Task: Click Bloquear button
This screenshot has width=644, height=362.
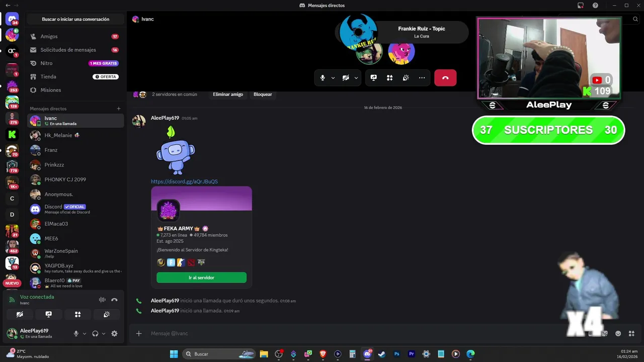Action: (x=263, y=95)
